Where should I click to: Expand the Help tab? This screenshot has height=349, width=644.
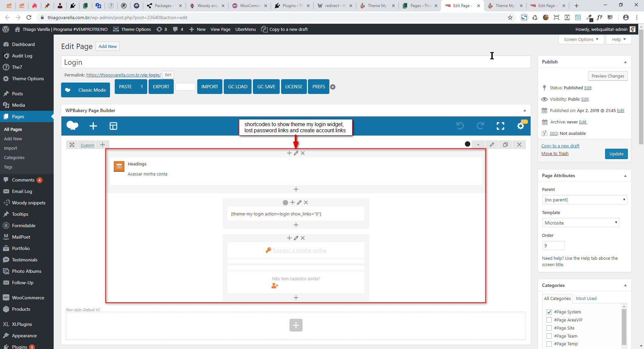pyautogui.click(x=619, y=39)
